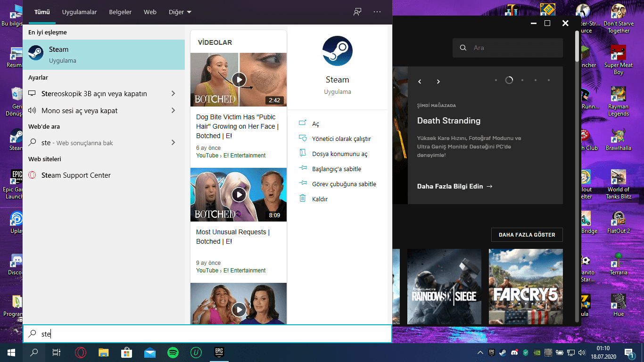Click Daha Fazla Bilgi Edin link
This screenshot has width=644, height=362.
pos(454,186)
